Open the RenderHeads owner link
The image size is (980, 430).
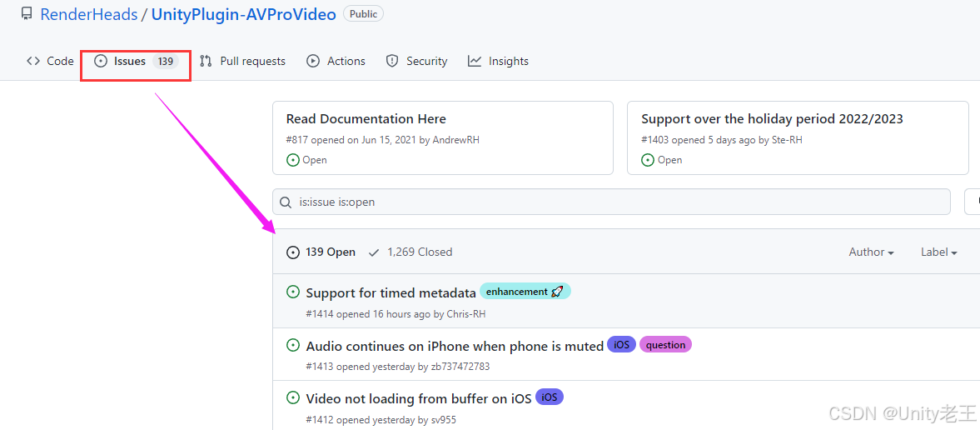point(89,14)
